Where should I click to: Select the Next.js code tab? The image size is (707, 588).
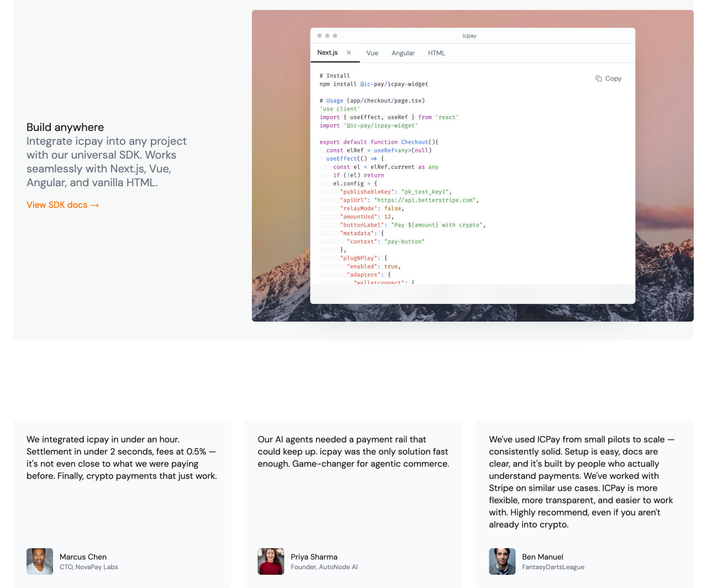[x=328, y=53]
